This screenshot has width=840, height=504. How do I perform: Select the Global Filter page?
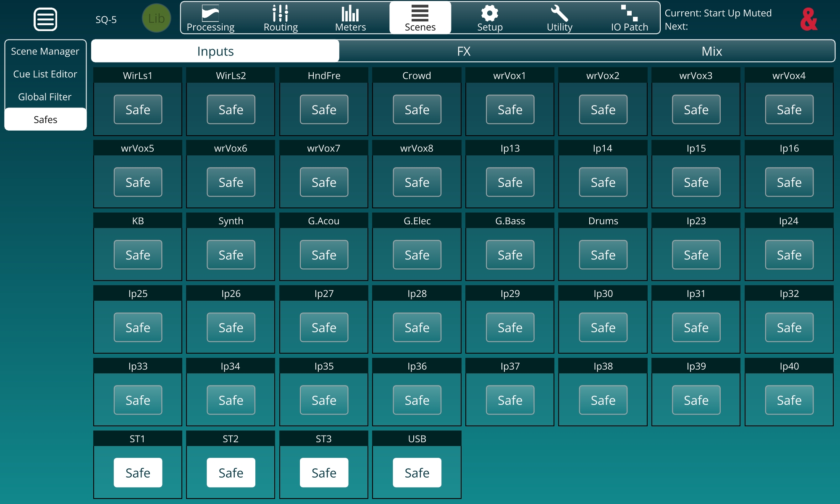tap(45, 97)
